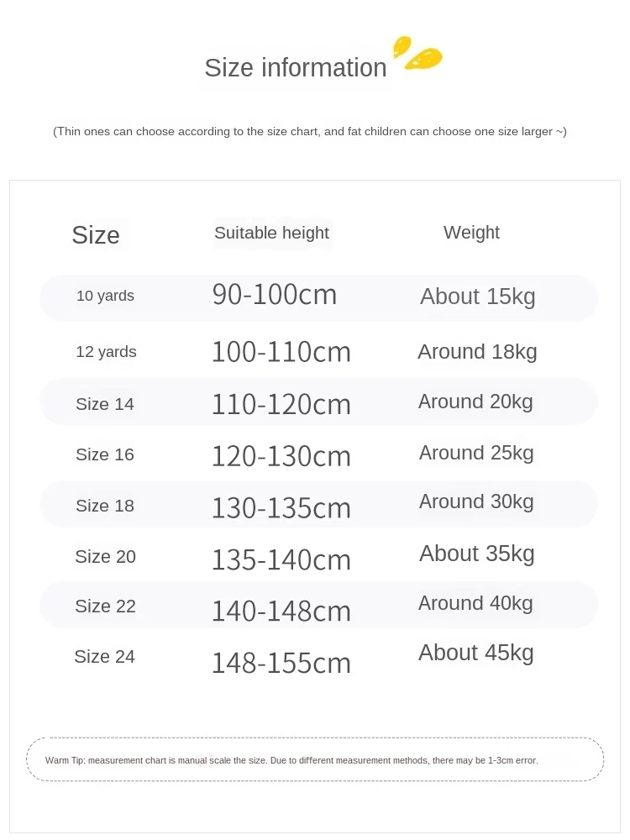Click the "12 yards" size label
The width and height of the screenshot is (630, 840).
[x=106, y=352]
